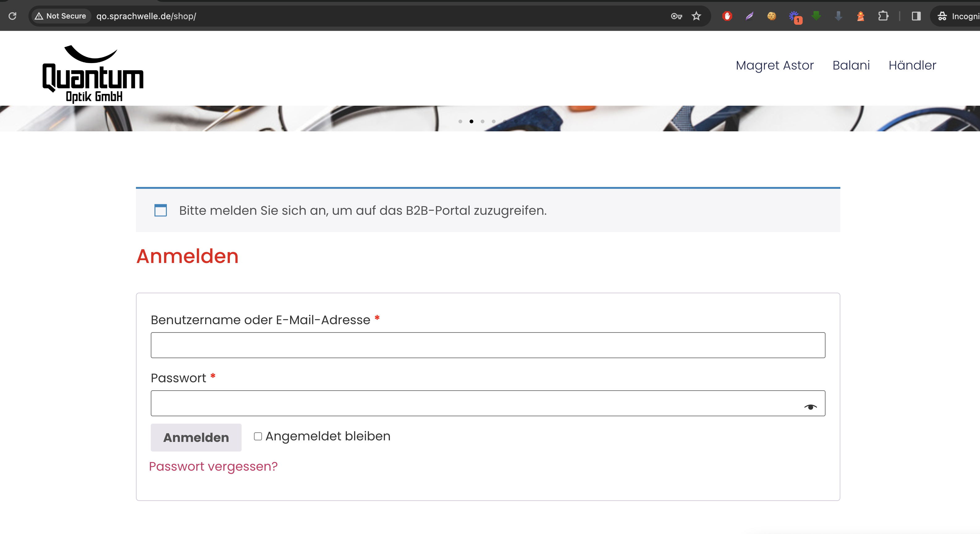Click the red Anmelden heading
This screenshot has height=534, width=980.
(x=187, y=256)
